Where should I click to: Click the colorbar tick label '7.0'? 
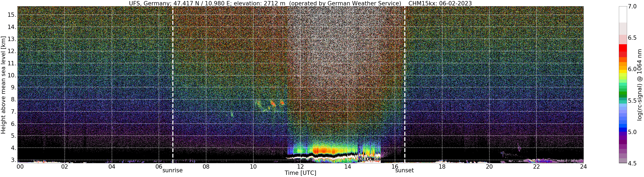[632, 6]
